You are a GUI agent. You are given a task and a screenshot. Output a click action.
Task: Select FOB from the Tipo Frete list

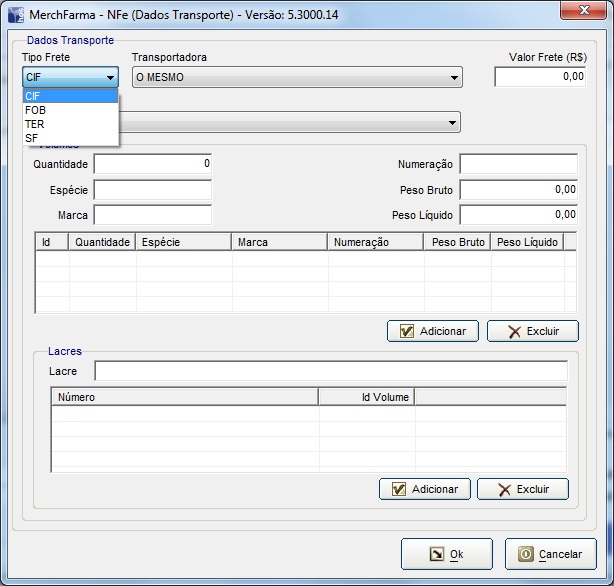click(x=36, y=110)
